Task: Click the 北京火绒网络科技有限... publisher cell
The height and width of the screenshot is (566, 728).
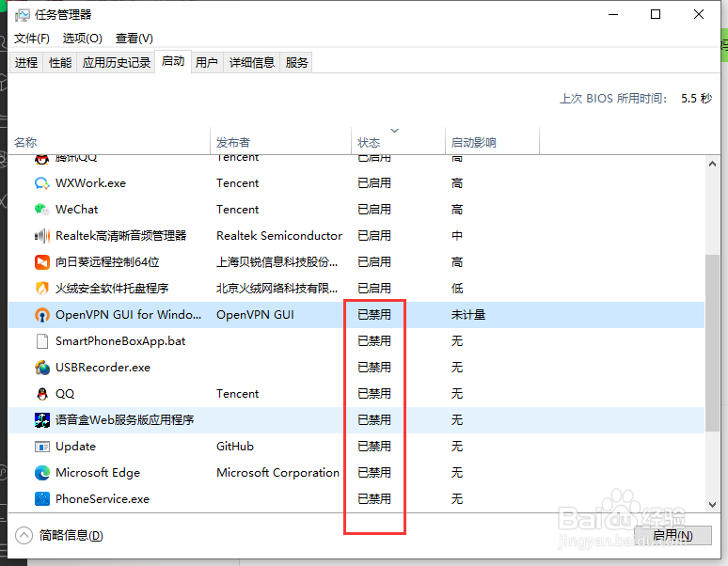Action: coord(277,289)
